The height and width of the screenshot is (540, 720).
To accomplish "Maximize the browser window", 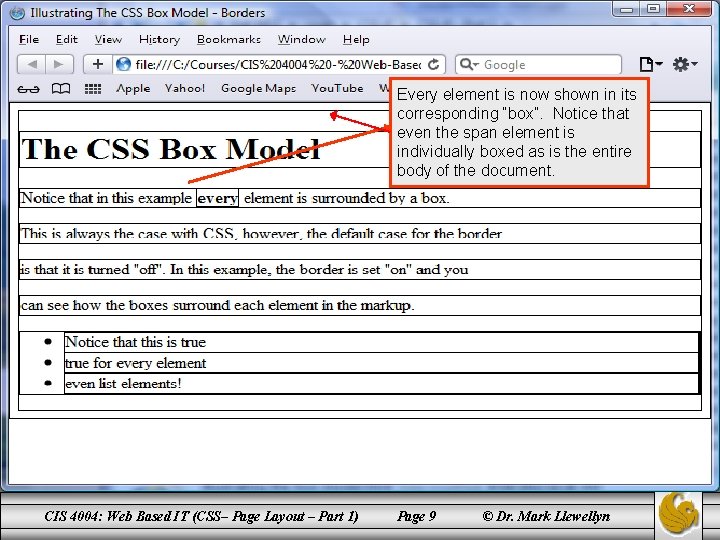I will (x=654, y=9).
